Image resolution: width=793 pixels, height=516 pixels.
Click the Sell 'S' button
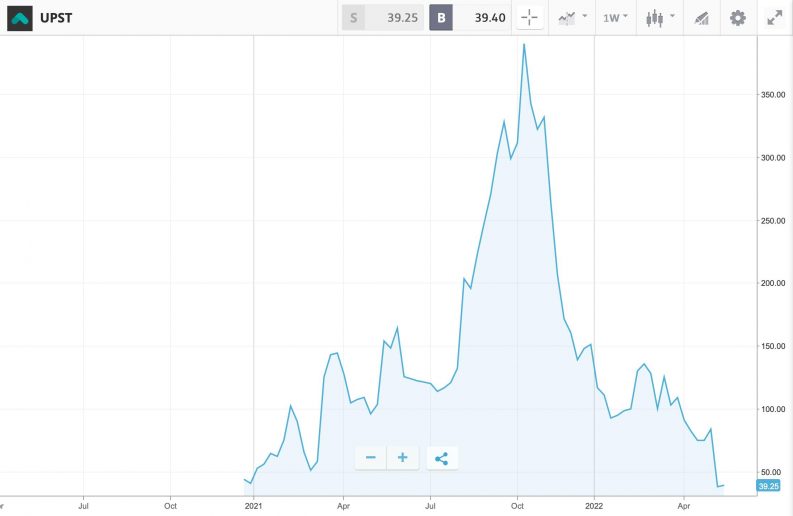click(353, 18)
